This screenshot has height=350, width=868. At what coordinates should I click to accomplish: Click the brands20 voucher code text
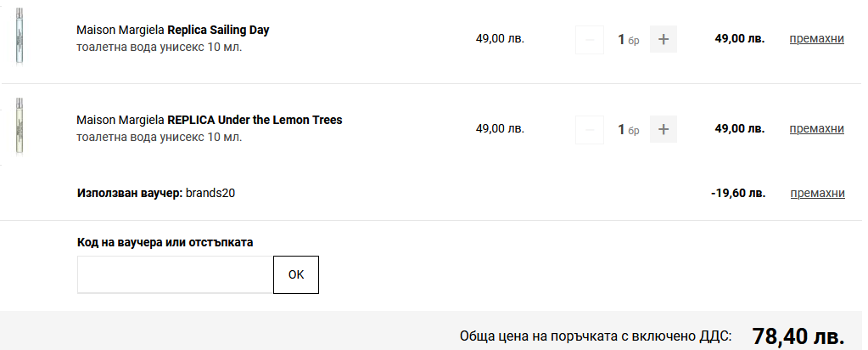tap(210, 193)
